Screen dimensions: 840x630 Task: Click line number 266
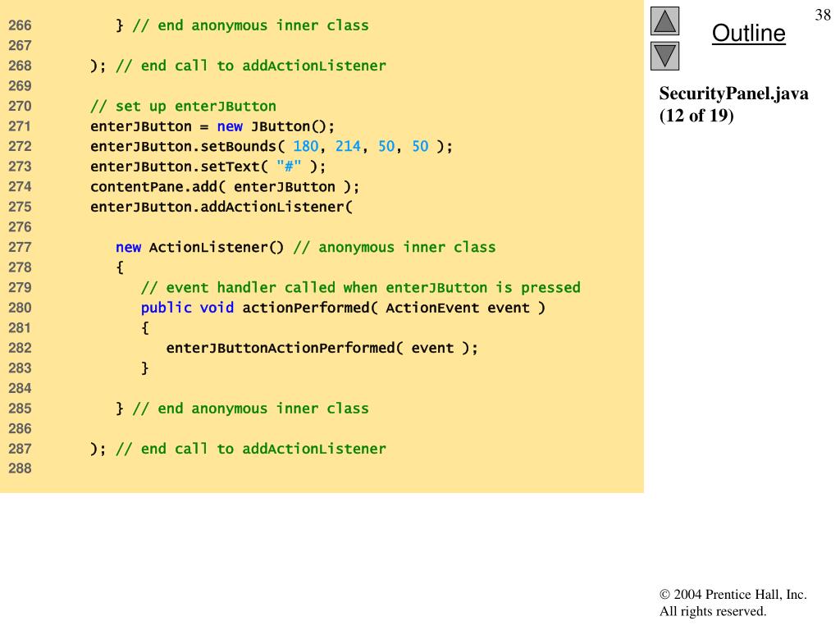coord(20,25)
